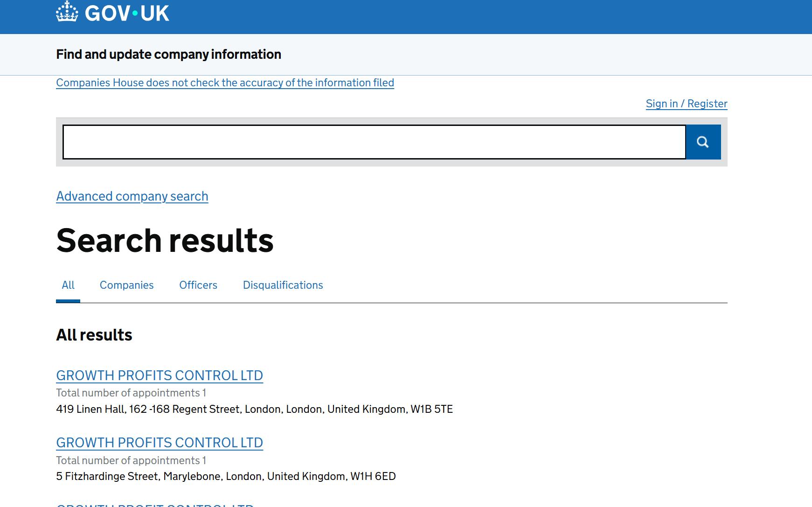Click the 'Search results' heading
812x507 pixels.
(165, 241)
